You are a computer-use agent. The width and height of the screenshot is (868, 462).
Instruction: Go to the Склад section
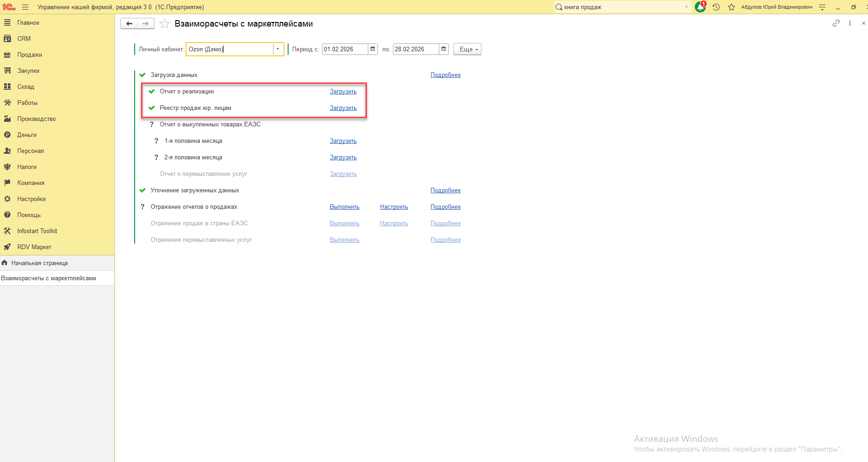coord(26,87)
